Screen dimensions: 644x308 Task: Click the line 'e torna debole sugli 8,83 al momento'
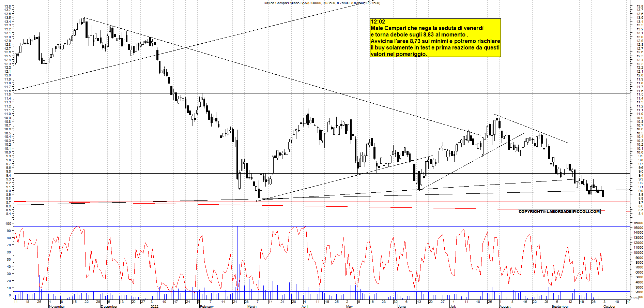point(419,34)
